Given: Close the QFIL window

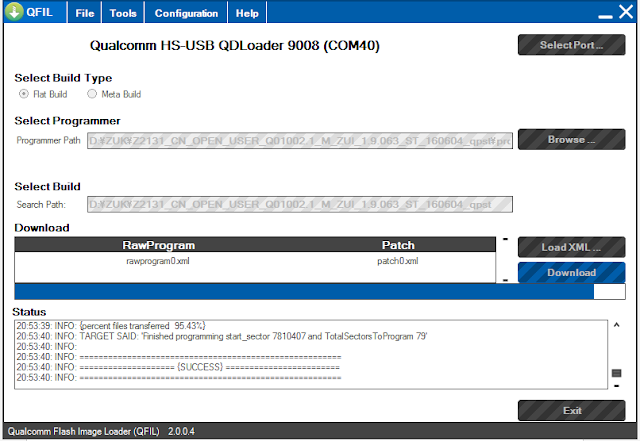Looking at the screenshot, I should click(626, 12).
